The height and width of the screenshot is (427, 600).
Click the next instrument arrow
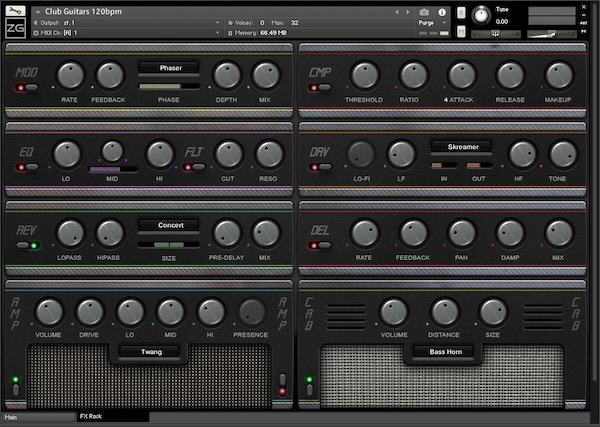[406, 12]
